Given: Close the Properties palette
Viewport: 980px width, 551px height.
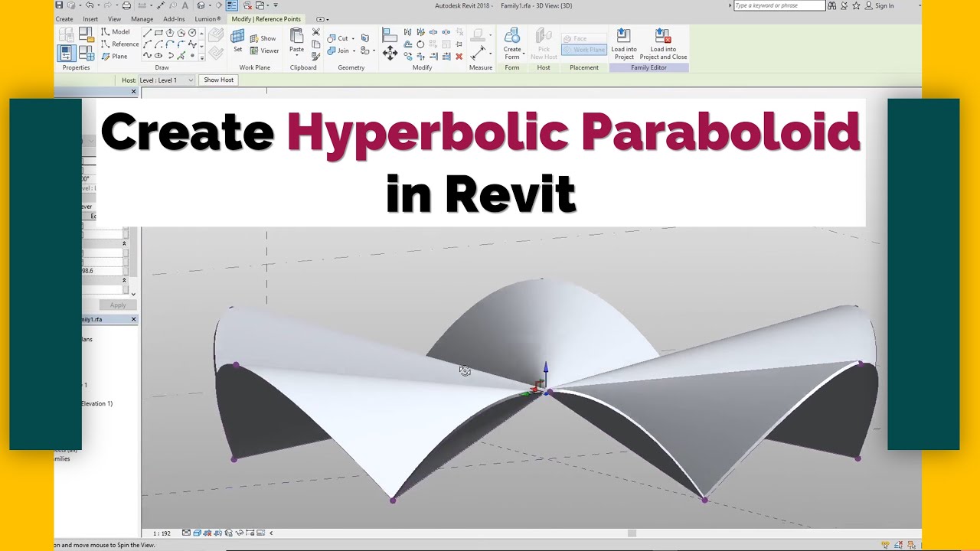Looking at the screenshot, I should [133, 91].
